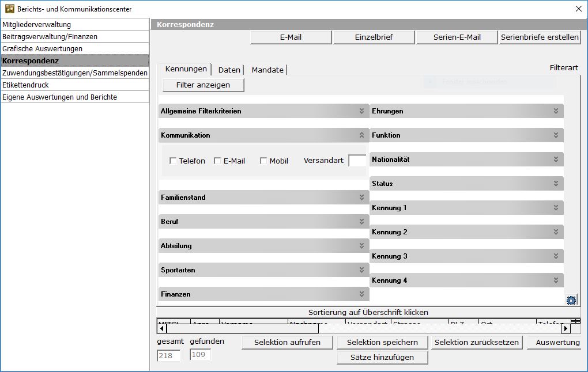
Task: Expand the Allgemeine Filterkriterien section
Action: coord(361,111)
